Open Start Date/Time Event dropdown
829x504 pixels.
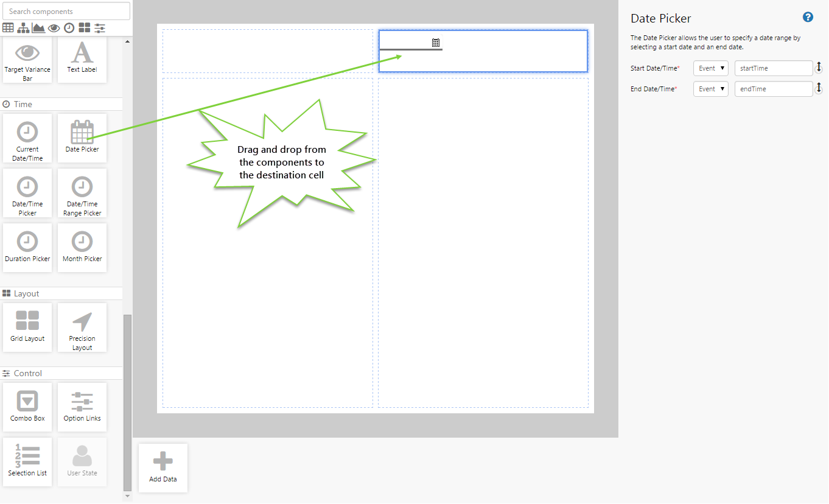point(710,68)
